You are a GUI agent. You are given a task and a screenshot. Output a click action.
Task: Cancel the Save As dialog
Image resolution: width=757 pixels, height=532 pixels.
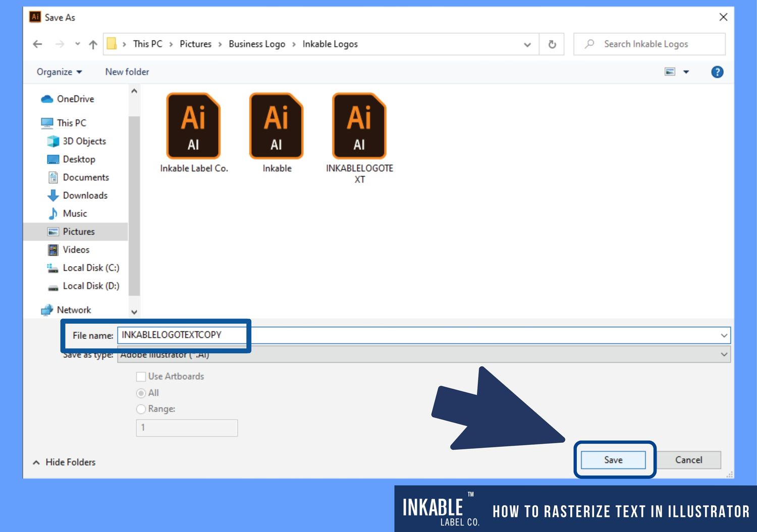[688, 459]
